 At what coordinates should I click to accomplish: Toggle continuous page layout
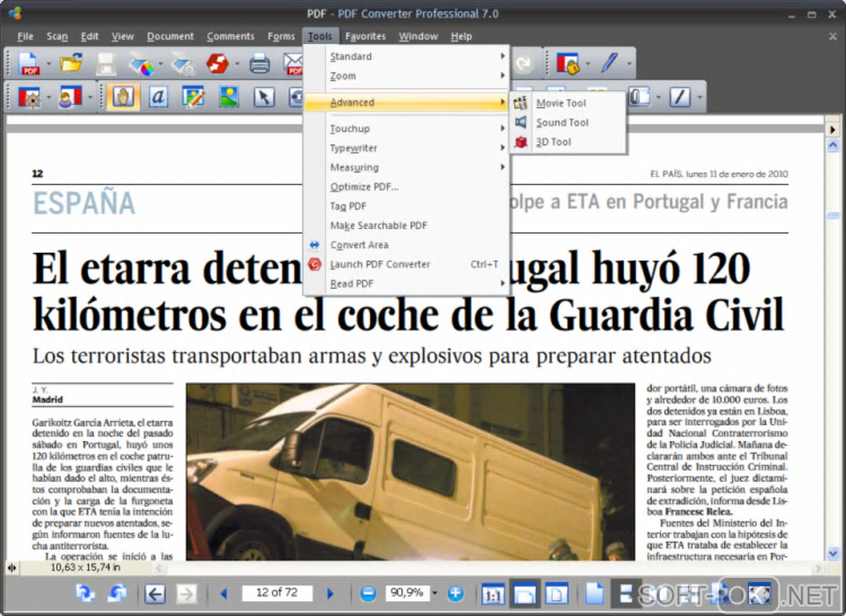[x=625, y=594]
